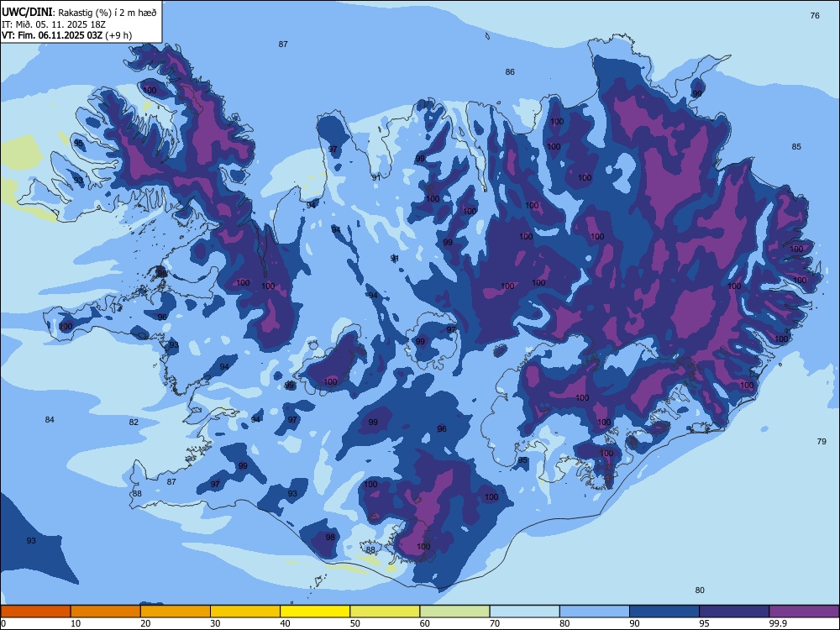
Task: Click the dark indigo 95–99.9 legend swatch
Action: click(734, 612)
